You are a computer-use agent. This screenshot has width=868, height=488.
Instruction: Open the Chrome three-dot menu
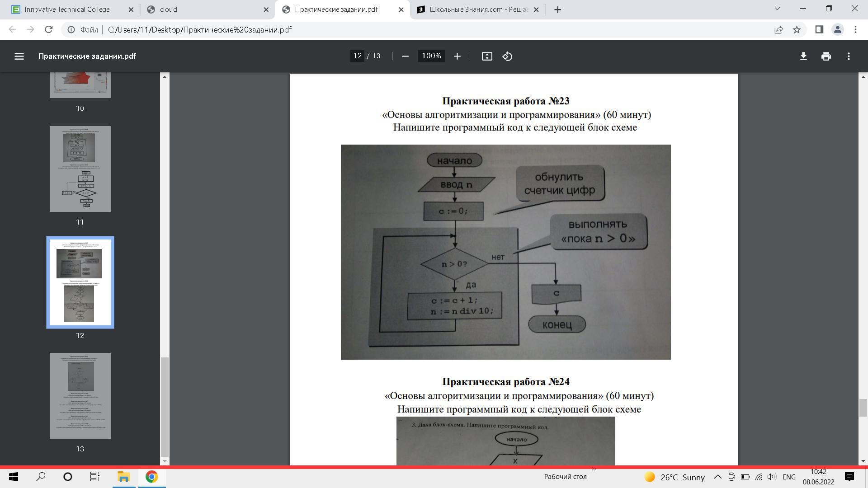(855, 29)
